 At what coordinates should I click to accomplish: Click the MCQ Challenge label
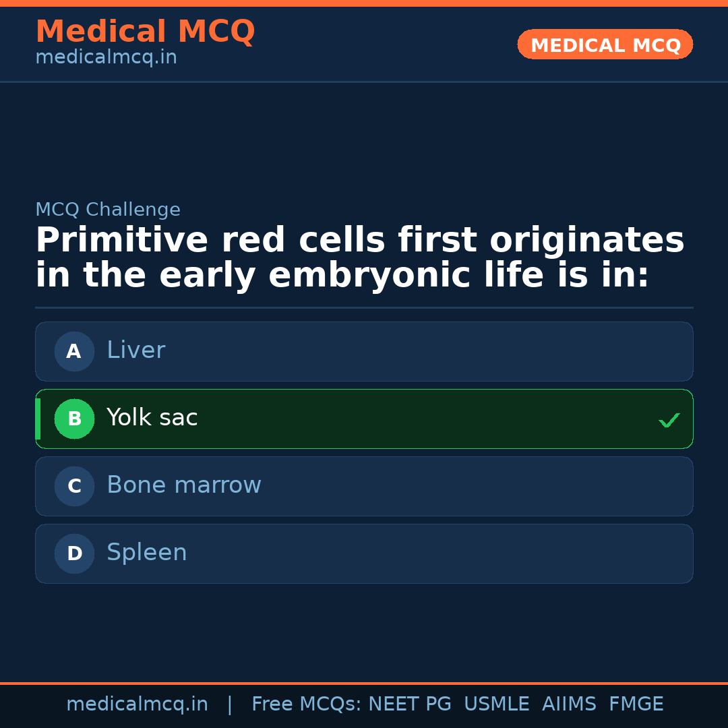click(x=108, y=210)
